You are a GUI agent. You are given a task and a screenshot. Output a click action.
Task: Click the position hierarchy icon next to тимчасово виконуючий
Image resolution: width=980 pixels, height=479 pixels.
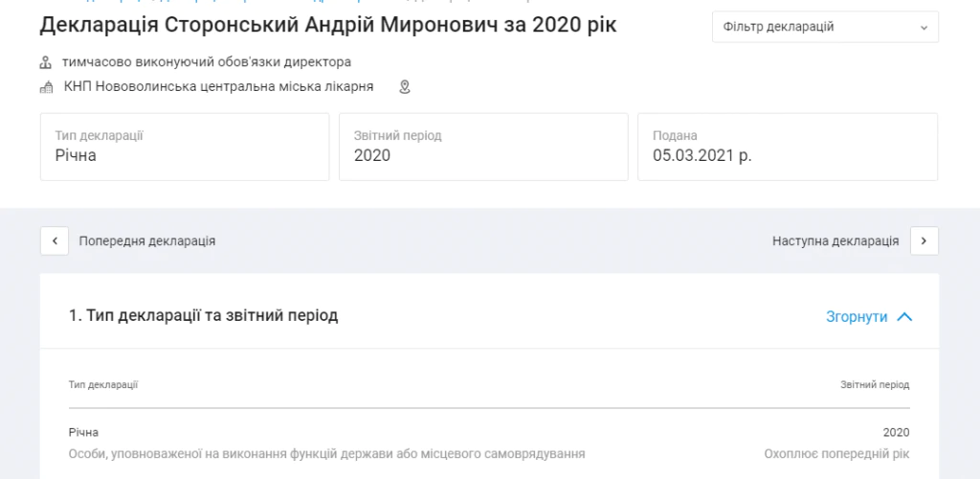[46, 62]
